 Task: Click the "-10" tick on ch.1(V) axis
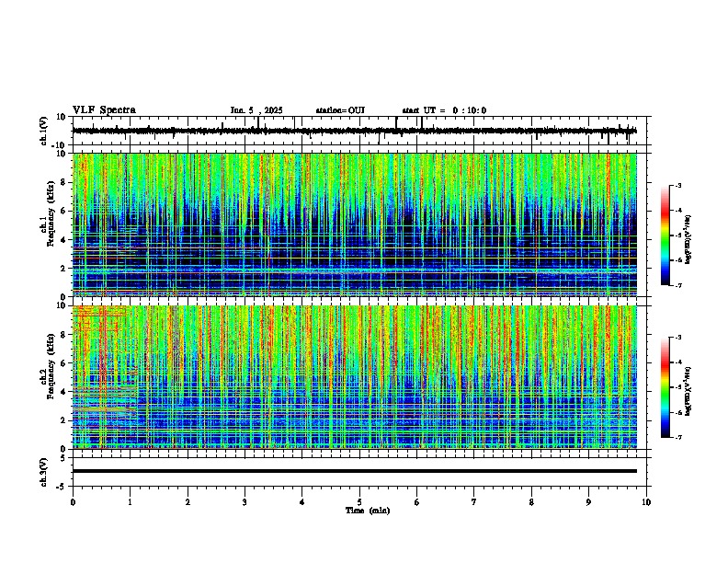[59, 145]
